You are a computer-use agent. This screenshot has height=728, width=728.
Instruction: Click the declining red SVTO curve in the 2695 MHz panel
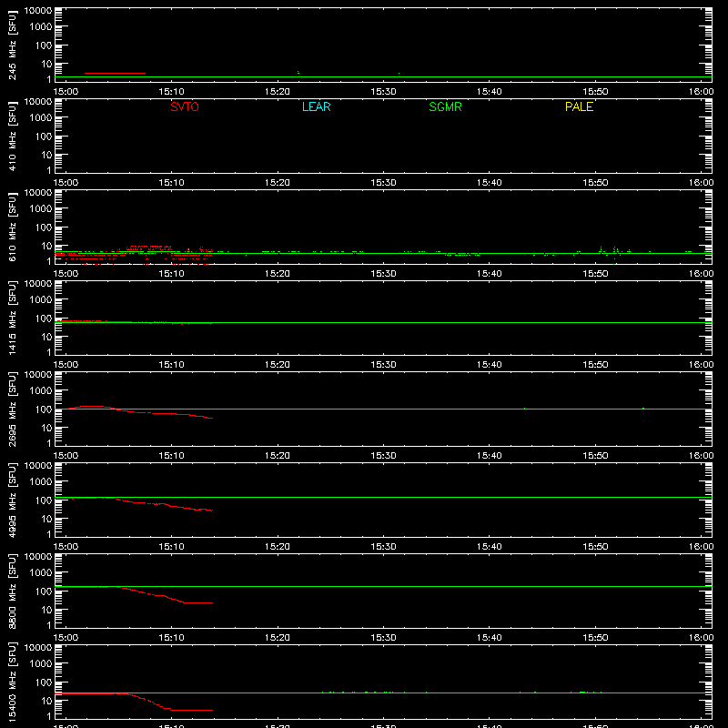(x=141, y=412)
